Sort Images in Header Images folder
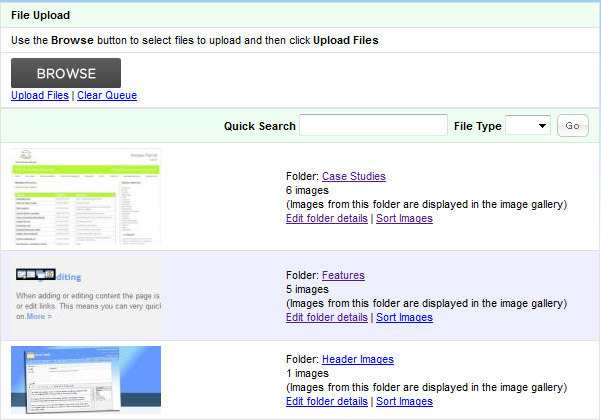Image resolution: width=601 pixels, height=420 pixels. point(404,401)
